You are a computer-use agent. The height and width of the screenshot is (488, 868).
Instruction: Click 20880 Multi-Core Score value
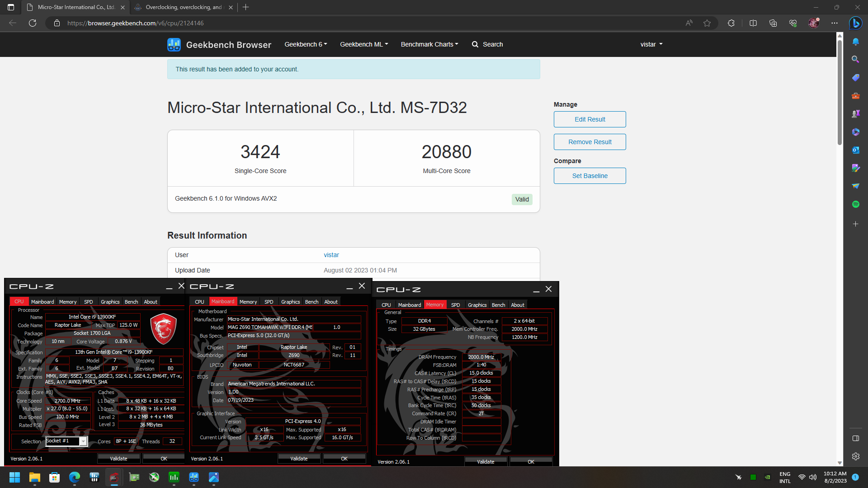(x=446, y=152)
